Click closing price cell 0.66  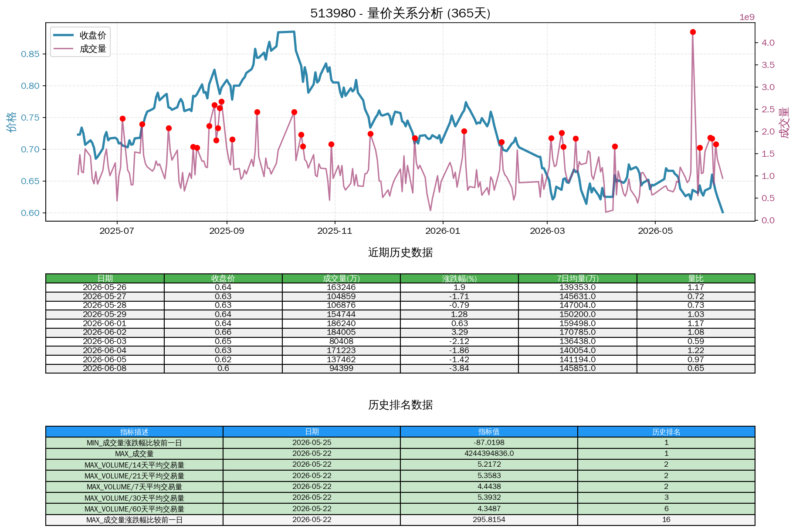click(x=223, y=332)
